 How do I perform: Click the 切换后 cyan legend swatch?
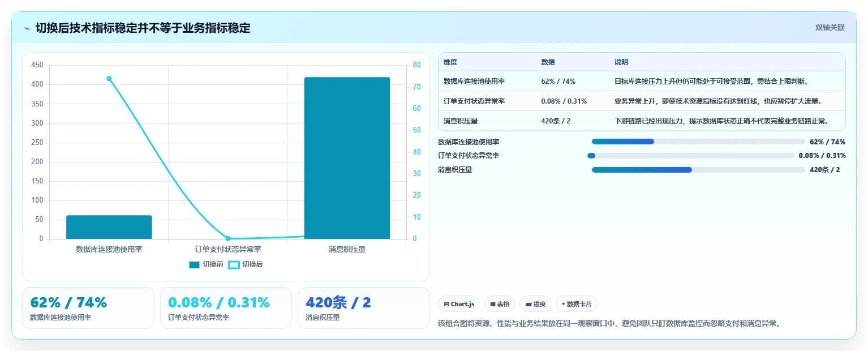(234, 264)
